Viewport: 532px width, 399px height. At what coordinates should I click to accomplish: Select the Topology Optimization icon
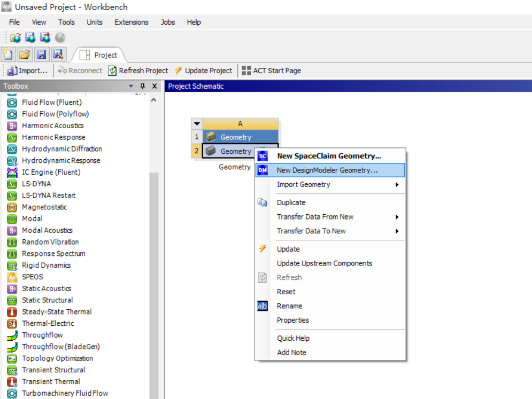(x=12, y=358)
